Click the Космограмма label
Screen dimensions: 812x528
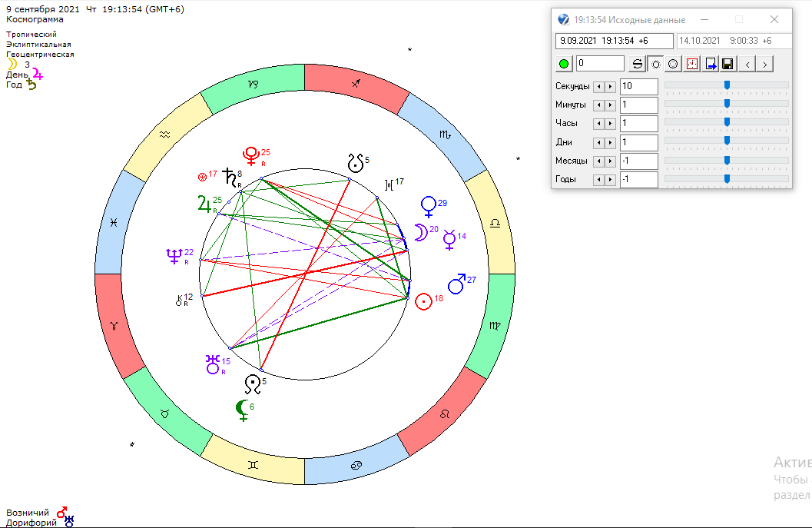[x=35, y=20]
